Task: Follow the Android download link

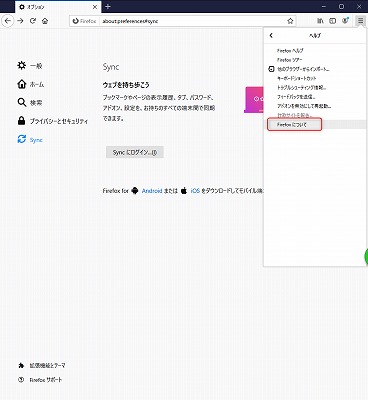Action: click(x=152, y=191)
